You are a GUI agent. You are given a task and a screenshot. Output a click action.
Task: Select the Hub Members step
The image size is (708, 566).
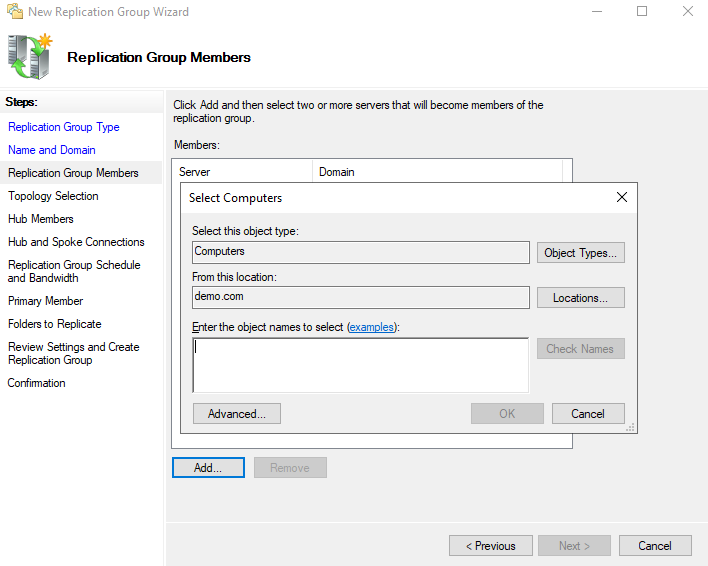[41, 219]
